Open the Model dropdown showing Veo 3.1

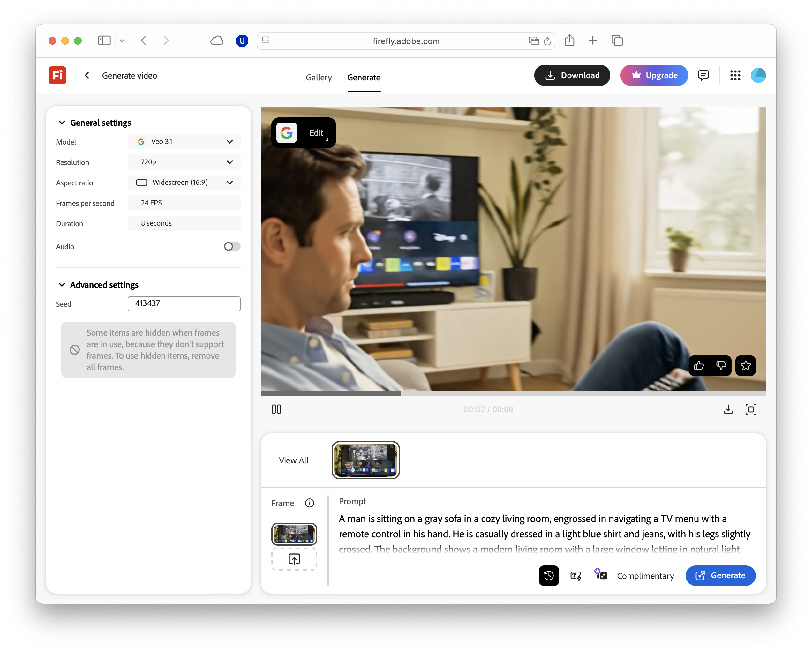click(x=184, y=142)
